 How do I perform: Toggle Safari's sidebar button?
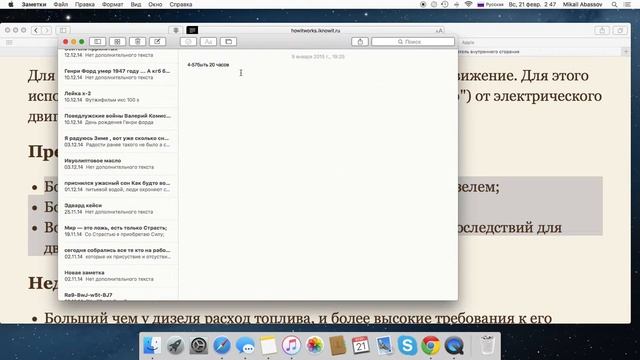coord(63,30)
